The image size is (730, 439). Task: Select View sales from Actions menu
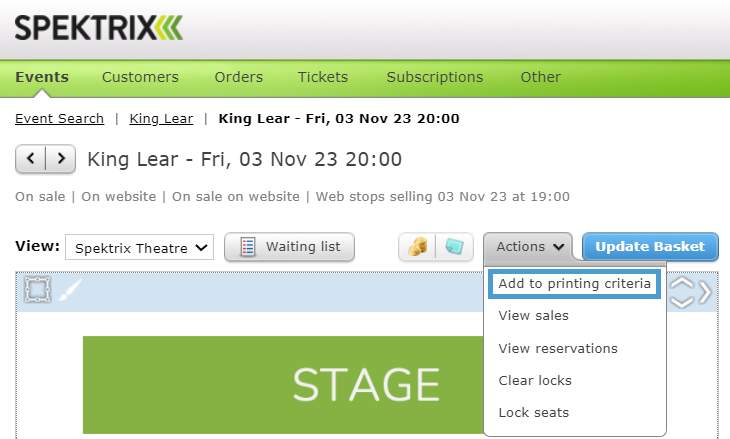click(534, 316)
